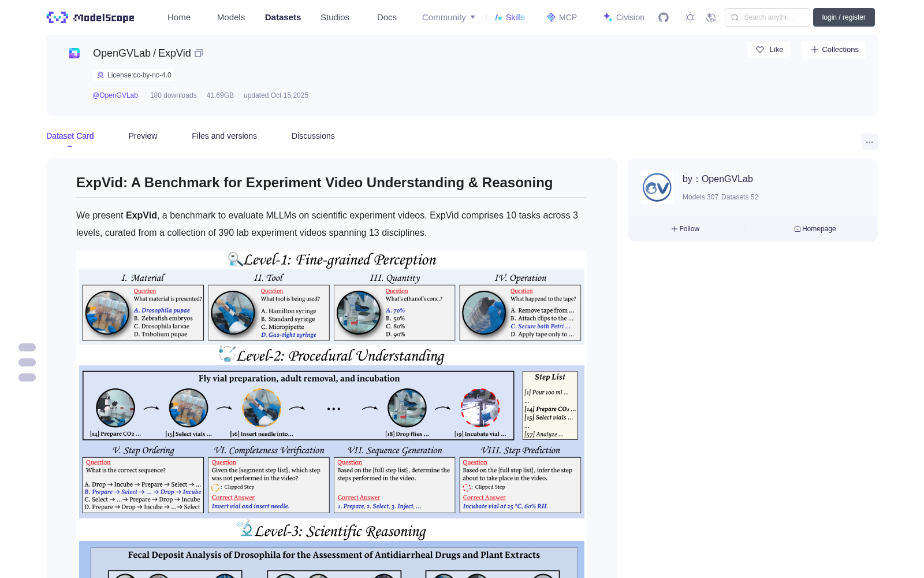The height and width of the screenshot is (578, 924).
Task: Visit the OpenGVLab Homepage
Action: tap(815, 229)
